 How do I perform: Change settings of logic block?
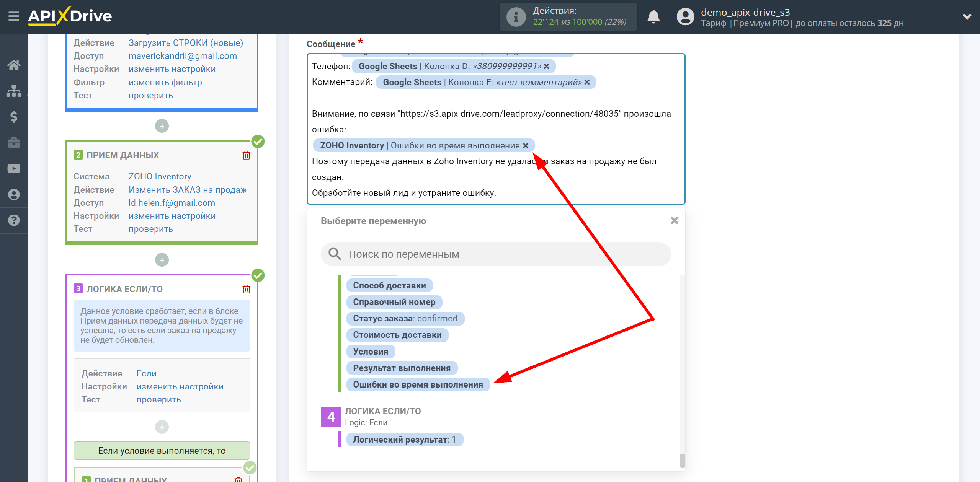[180, 386]
